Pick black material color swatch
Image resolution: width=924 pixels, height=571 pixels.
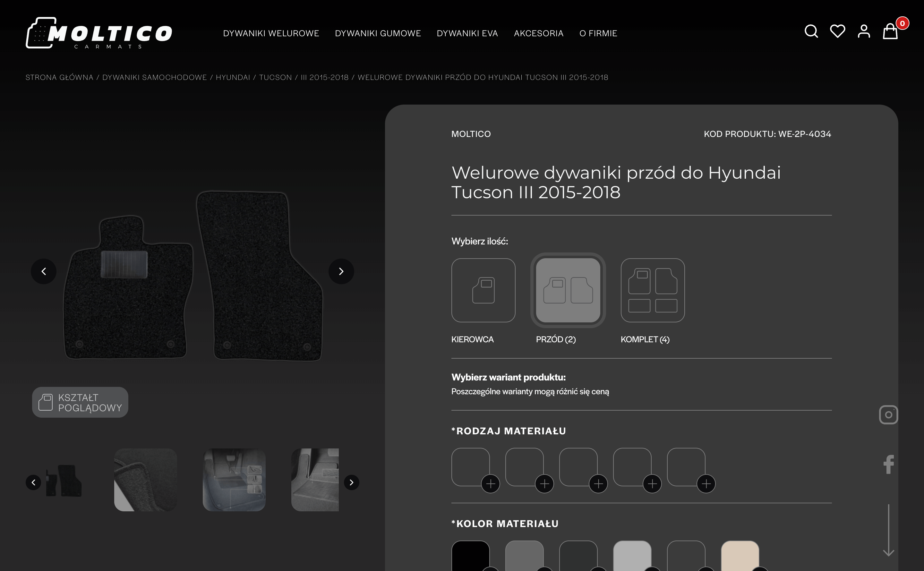pos(470,556)
